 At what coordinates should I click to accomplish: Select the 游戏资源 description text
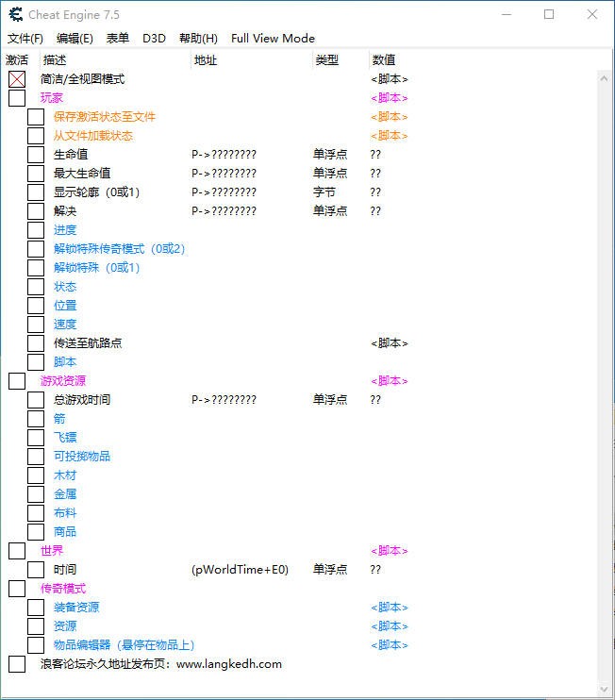[63, 381]
